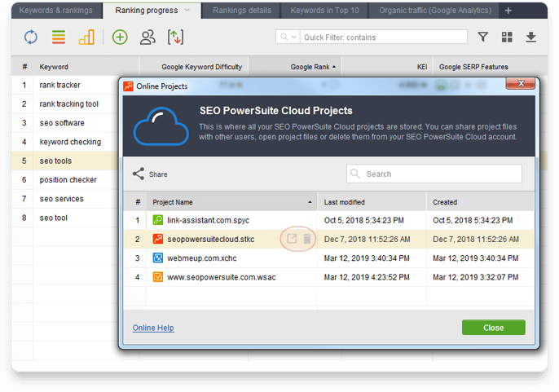559x392 pixels.
Task: Open the competitors people icon
Action: [x=147, y=37]
